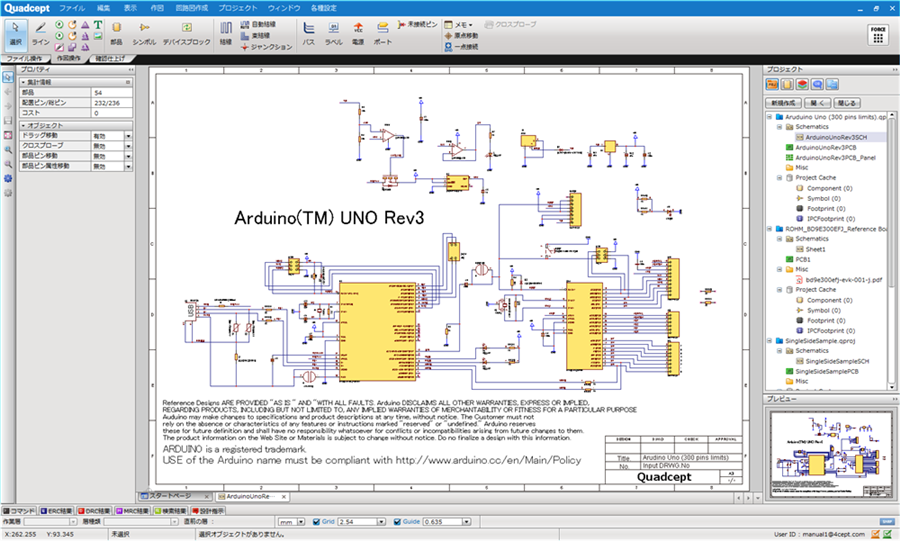Pick the シンボル (Symbol) tool
Image resolution: width=900 pixels, height=541 pixels.
tap(144, 31)
